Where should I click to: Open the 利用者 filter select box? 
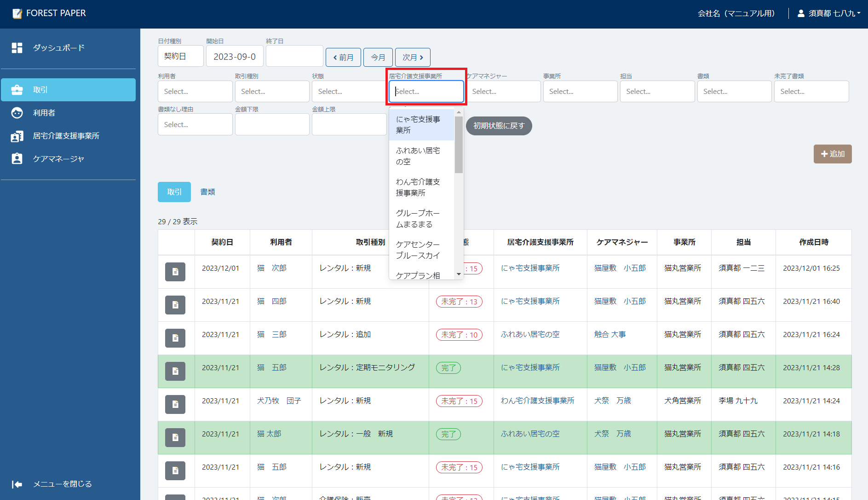pos(195,92)
